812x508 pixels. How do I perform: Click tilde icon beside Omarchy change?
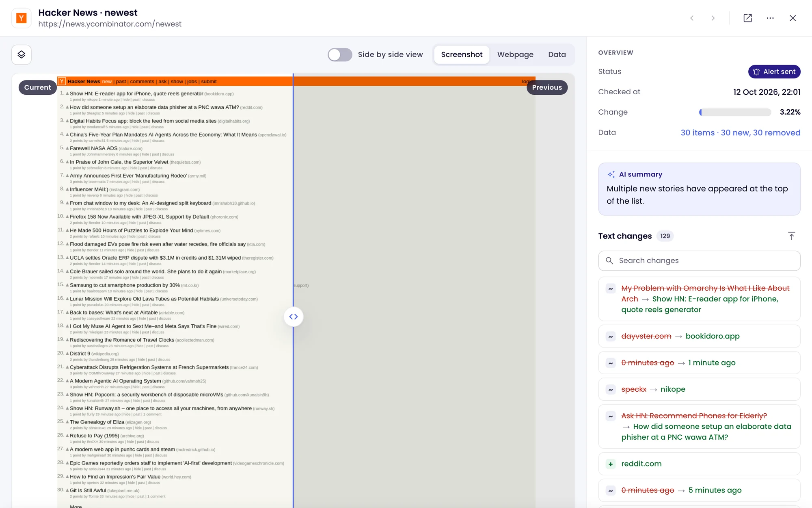point(610,289)
